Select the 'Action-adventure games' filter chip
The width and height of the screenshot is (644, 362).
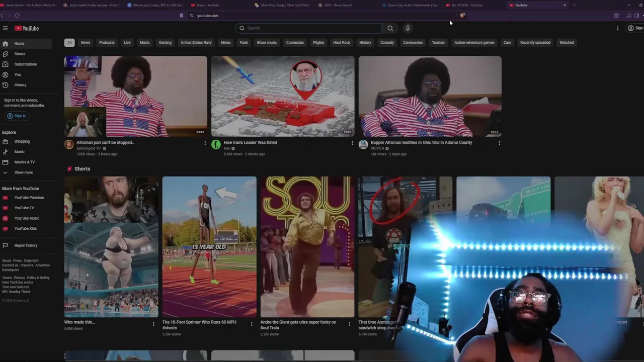click(474, 43)
